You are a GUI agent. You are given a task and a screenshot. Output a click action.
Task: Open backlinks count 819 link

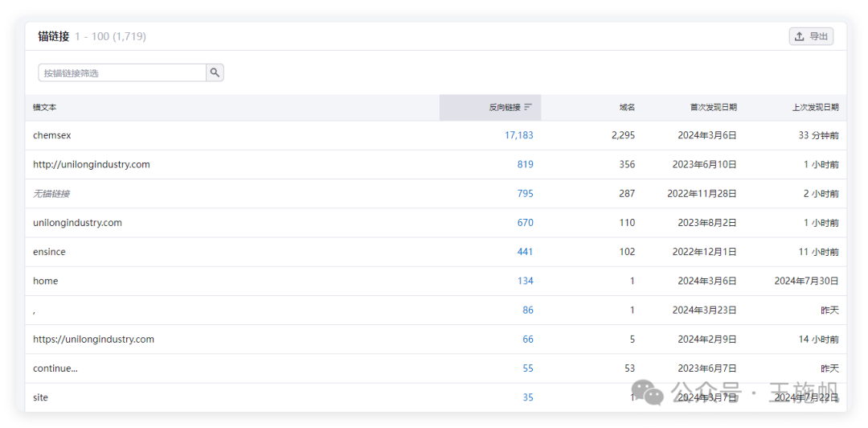[526, 165]
